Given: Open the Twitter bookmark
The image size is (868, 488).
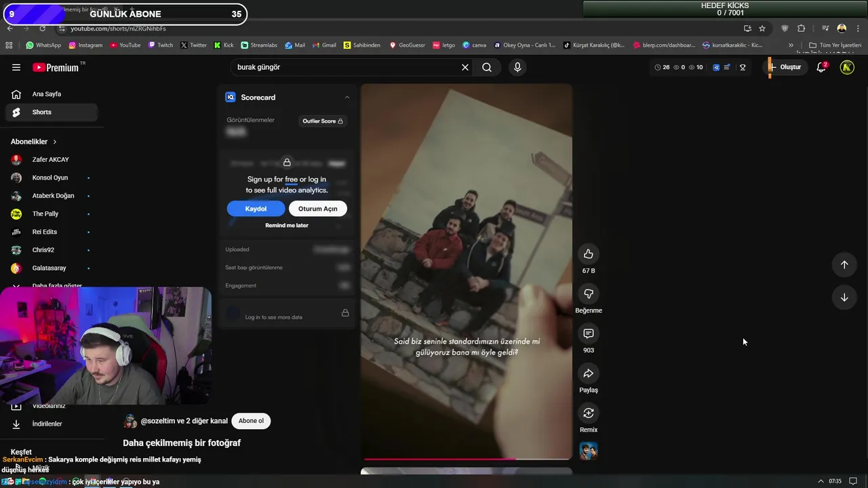Looking at the screenshot, I should [193, 45].
